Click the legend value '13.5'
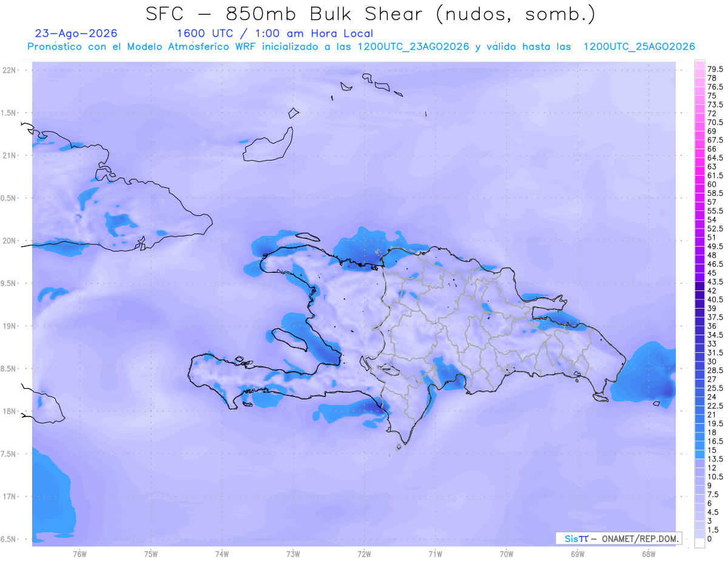The image size is (728, 562). (715, 459)
